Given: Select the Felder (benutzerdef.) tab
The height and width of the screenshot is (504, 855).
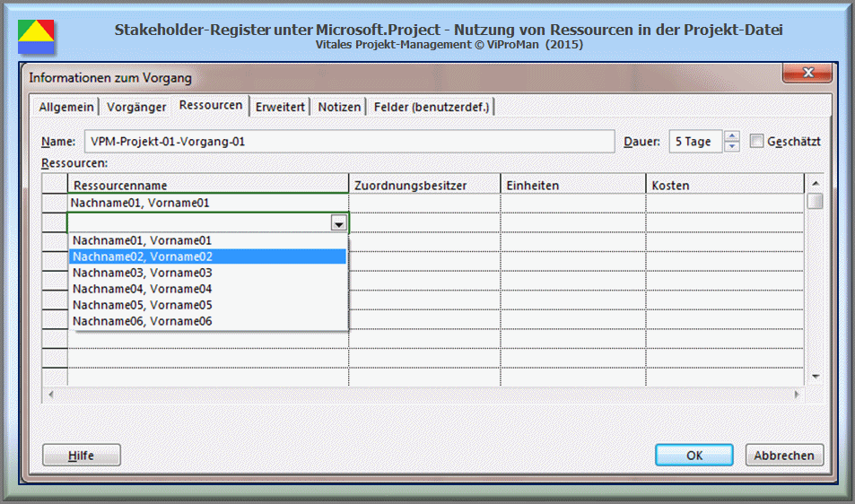Looking at the screenshot, I should pos(431,107).
